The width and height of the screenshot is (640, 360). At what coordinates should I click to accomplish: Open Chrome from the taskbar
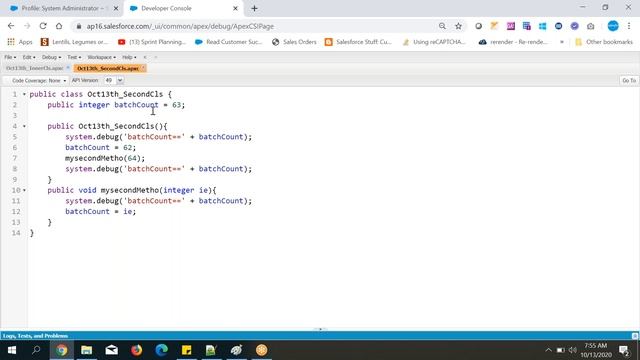tap(62, 350)
